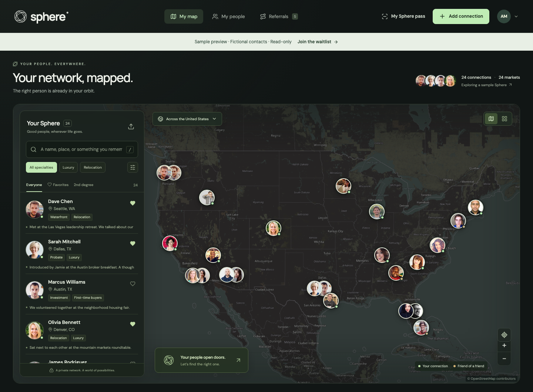Select the Miami area contact pin
The width and height of the screenshot is (533, 392).
[x=421, y=328]
